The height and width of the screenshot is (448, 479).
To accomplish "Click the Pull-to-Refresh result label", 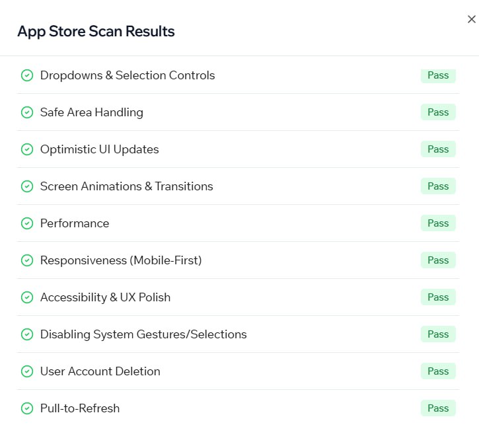I will [x=80, y=408].
